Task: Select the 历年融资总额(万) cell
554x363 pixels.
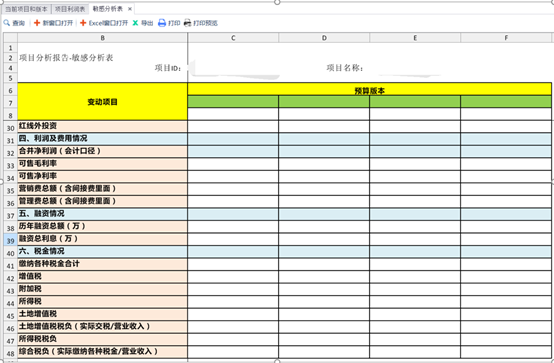Action: 102,227
